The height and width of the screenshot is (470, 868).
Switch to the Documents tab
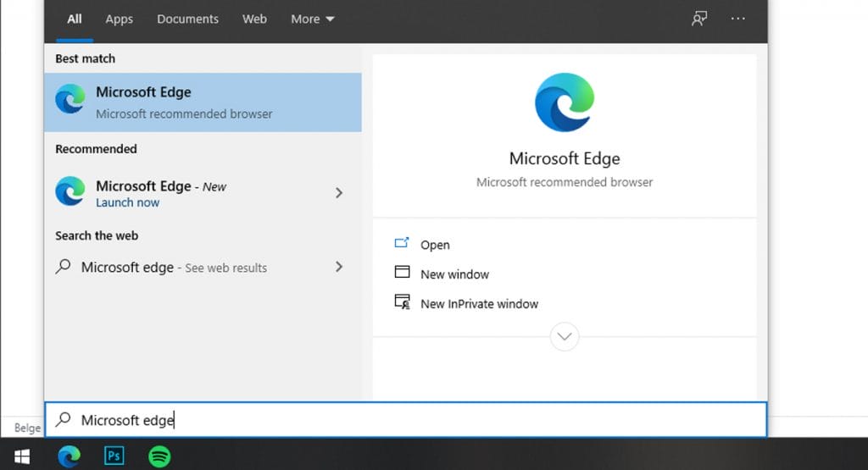pos(187,19)
